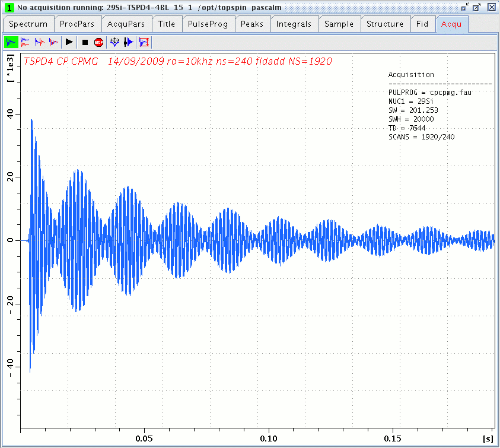Show the Peaks tab

point(253,24)
